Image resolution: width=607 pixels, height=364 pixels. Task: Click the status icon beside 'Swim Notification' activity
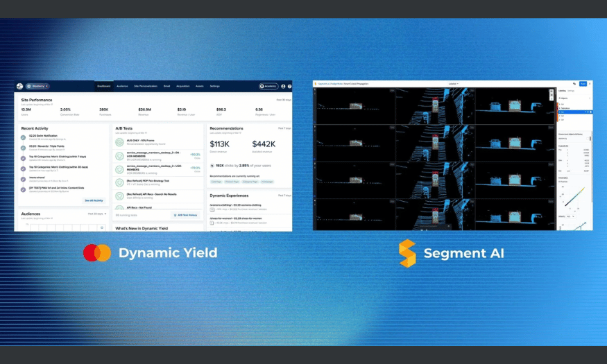[23, 137]
